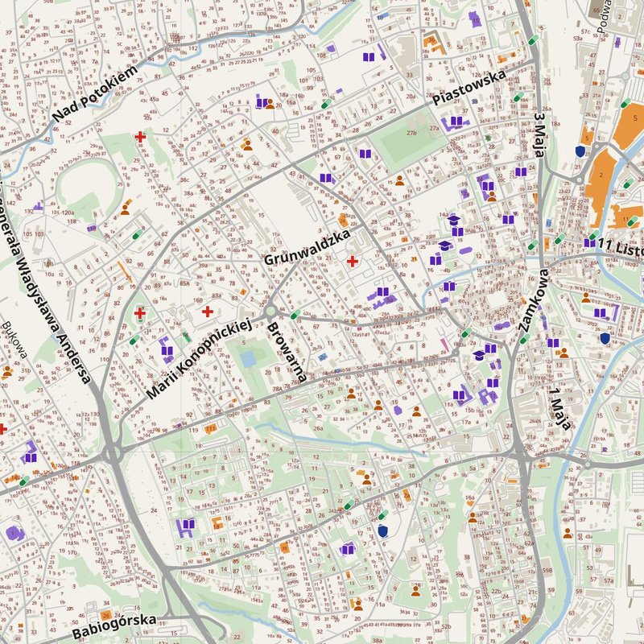Click the person marker near building 37 on the right
The height and width of the screenshot is (644, 644).
(568, 533)
